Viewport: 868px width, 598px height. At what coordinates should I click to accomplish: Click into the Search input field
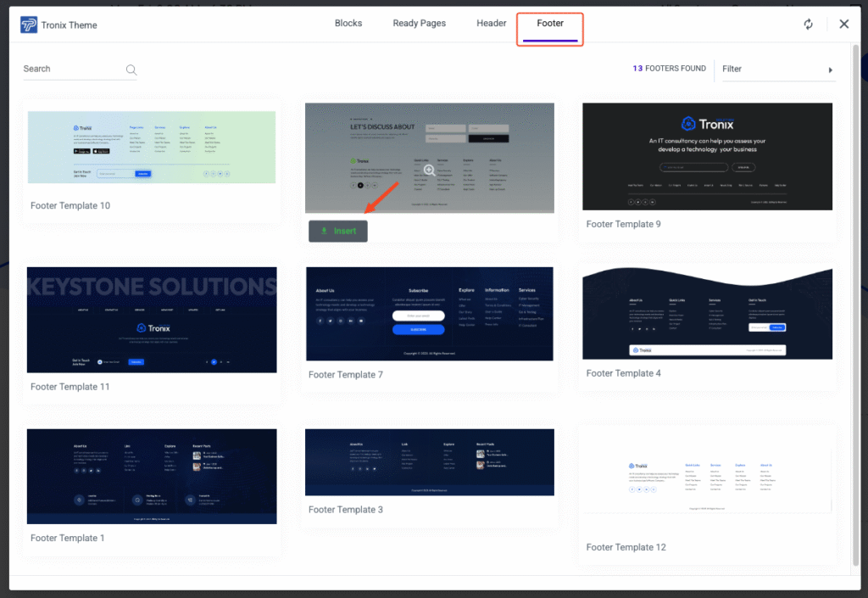point(72,69)
